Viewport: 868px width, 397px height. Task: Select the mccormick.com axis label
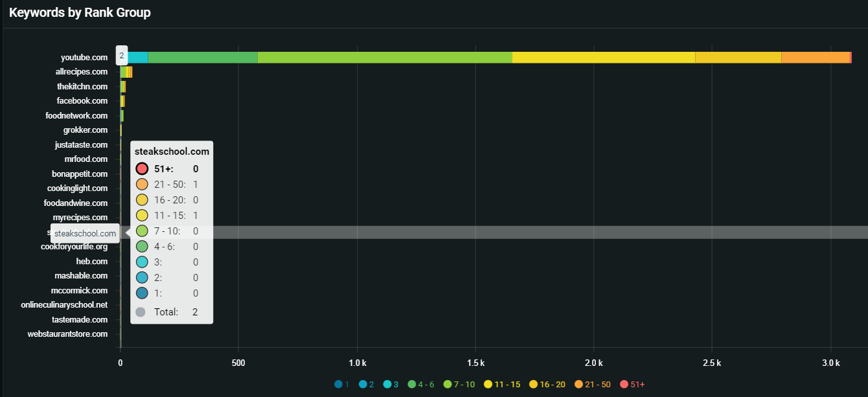[x=80, y=291]
